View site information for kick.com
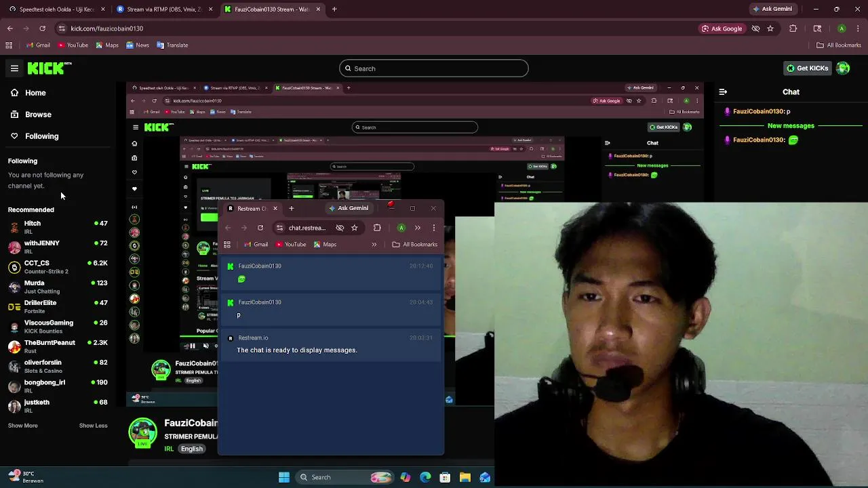Image resolution: width=868 pixels, height=488 pixels. [62, 28]
